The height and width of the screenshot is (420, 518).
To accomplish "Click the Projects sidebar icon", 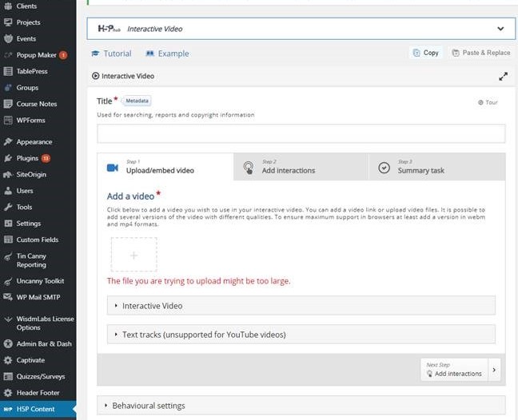I will pyautogui.click(x=8, y=22).
